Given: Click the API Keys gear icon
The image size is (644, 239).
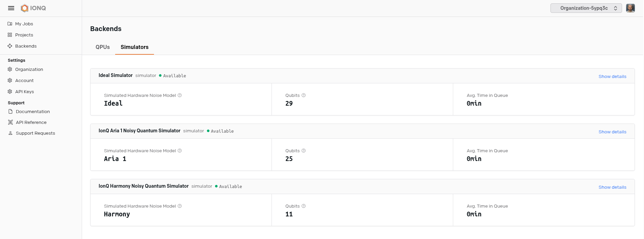Looking at the screenshot, I should (x=10, y=91).
